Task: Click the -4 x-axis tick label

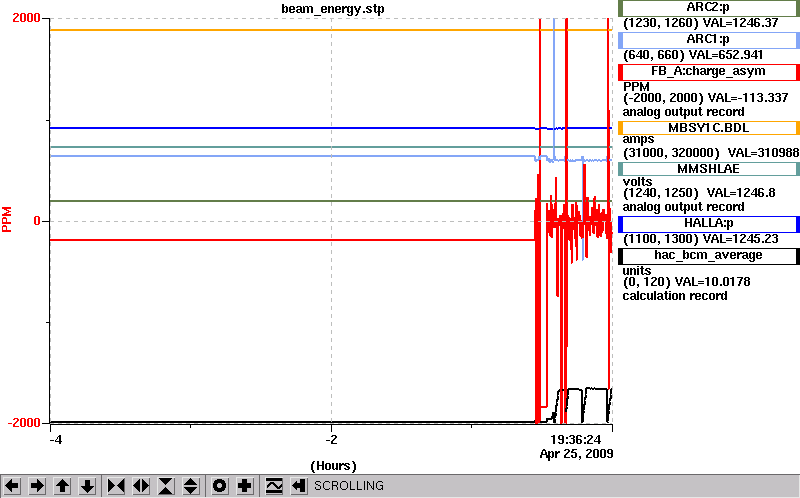Action: pos(56,439)
